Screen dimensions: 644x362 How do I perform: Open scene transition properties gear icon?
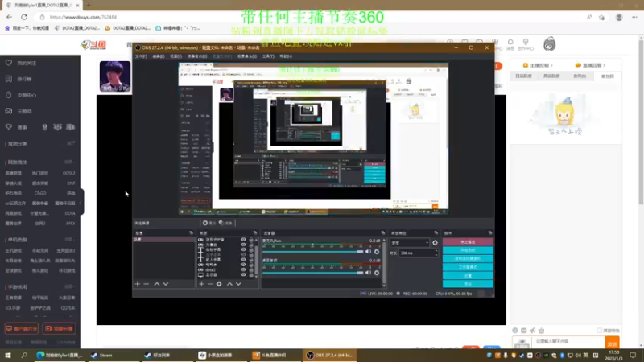click(x=435, y=243)
